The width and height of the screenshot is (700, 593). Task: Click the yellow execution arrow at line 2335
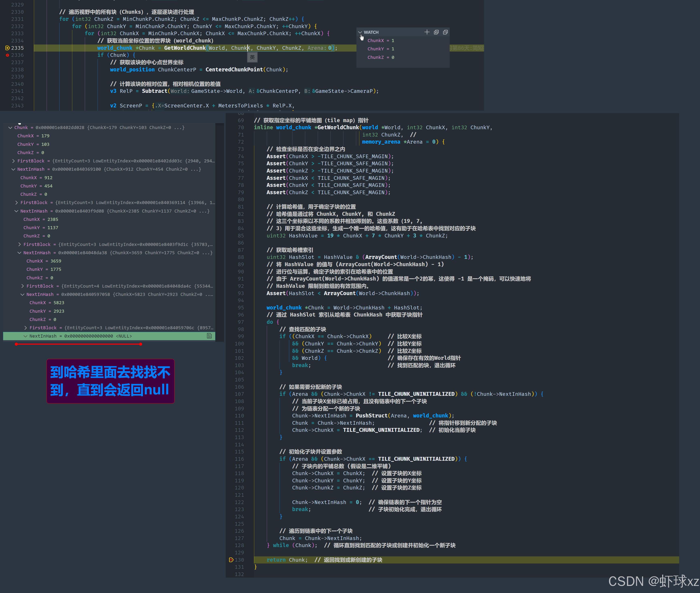pos(7,48)
